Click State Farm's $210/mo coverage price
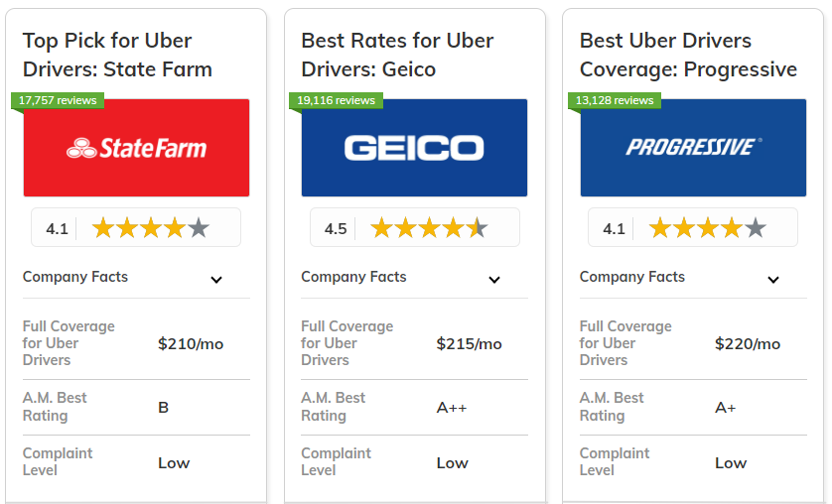This screenshot has height=504, width=832. click(x=191, y=344)
